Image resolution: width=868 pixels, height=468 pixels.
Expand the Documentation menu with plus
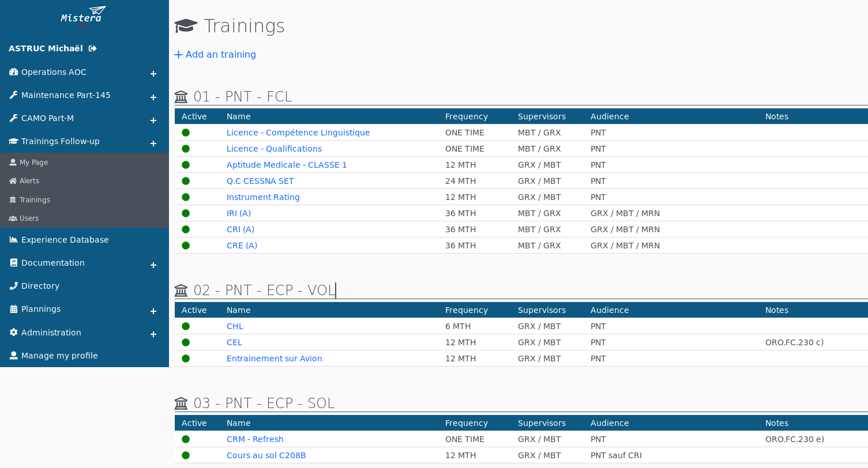click(153, 265)
